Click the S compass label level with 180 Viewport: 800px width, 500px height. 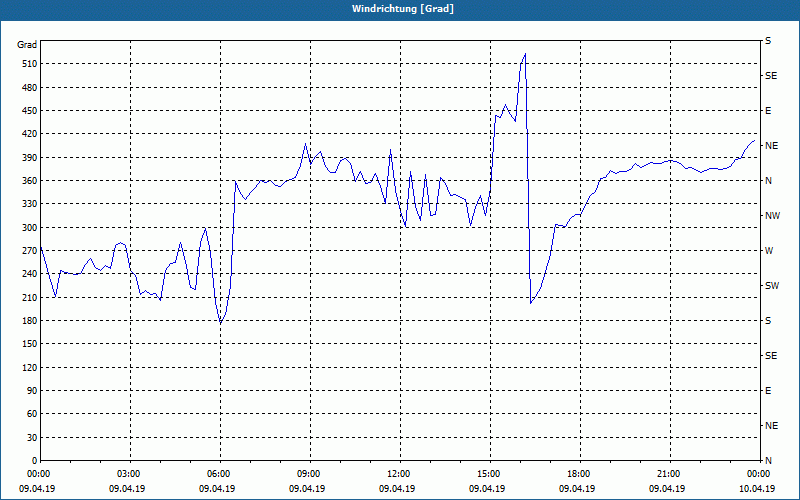coord(768,321)
